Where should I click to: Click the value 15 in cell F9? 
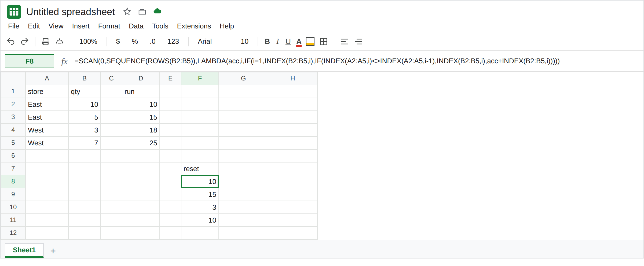coord(200,194)
